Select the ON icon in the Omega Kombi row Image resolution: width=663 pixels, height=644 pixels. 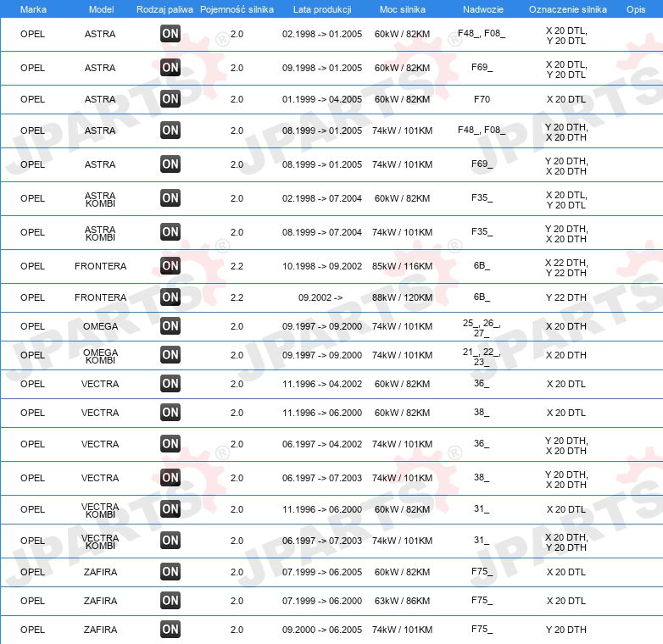click(x=170, y=354)
